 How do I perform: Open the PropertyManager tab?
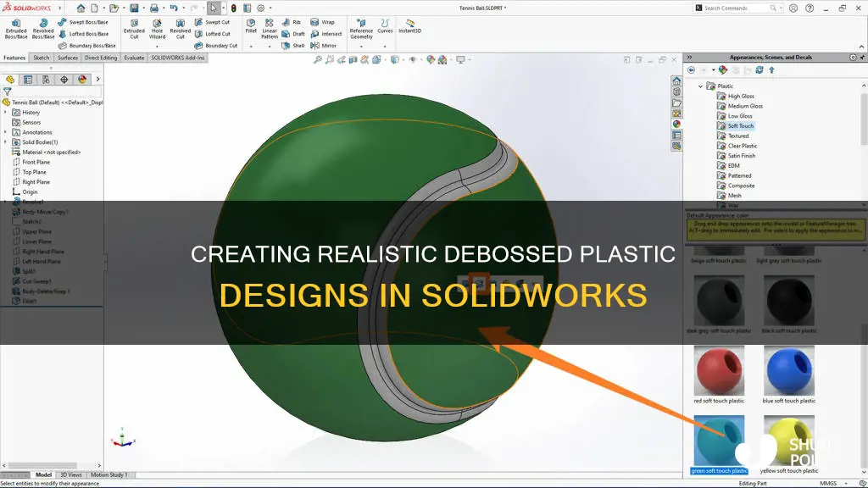pyautogui.click(x=28, y=80)
